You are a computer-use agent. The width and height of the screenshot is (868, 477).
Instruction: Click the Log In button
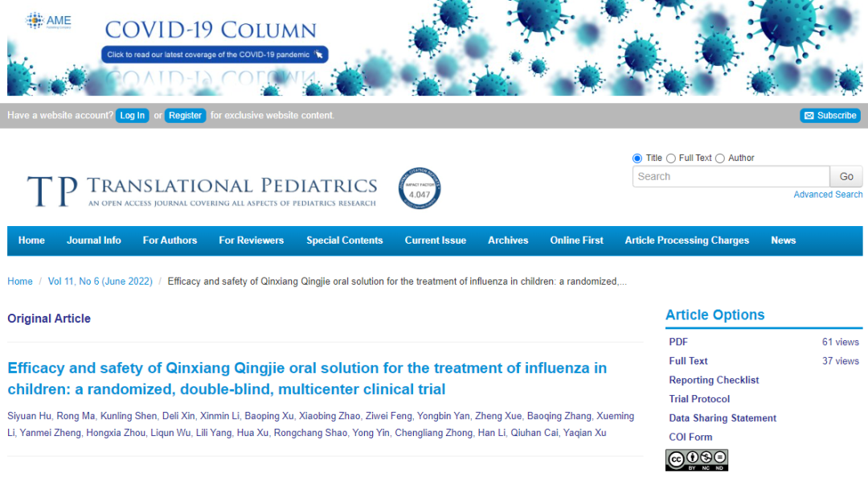pos(133,116)
